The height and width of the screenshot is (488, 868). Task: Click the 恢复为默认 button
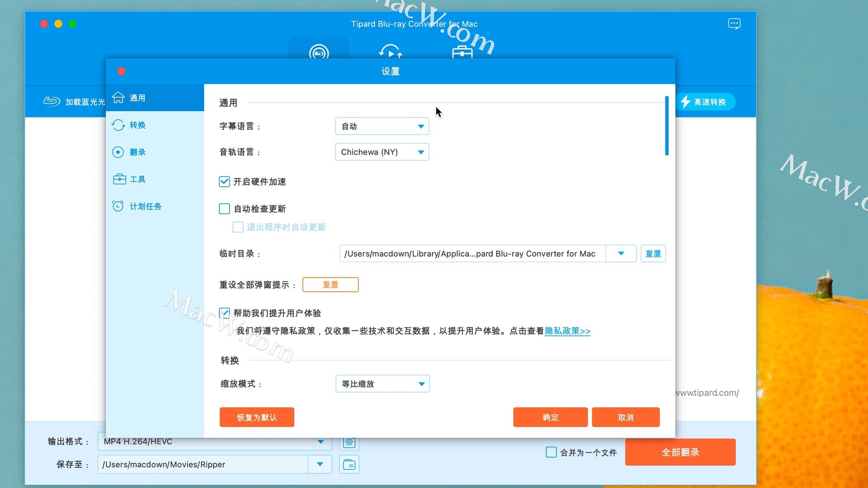coord(257,417)
